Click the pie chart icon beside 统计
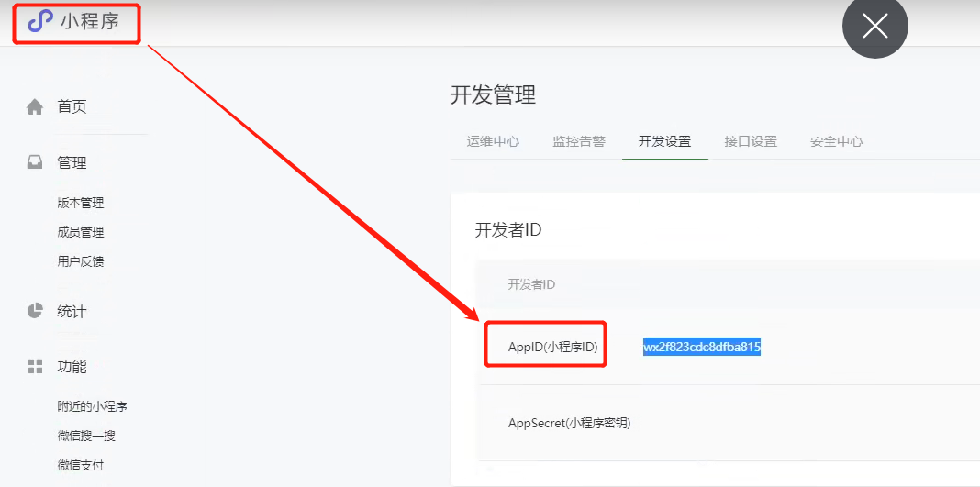Screen dimensions: 980x487 click(35, 311)
